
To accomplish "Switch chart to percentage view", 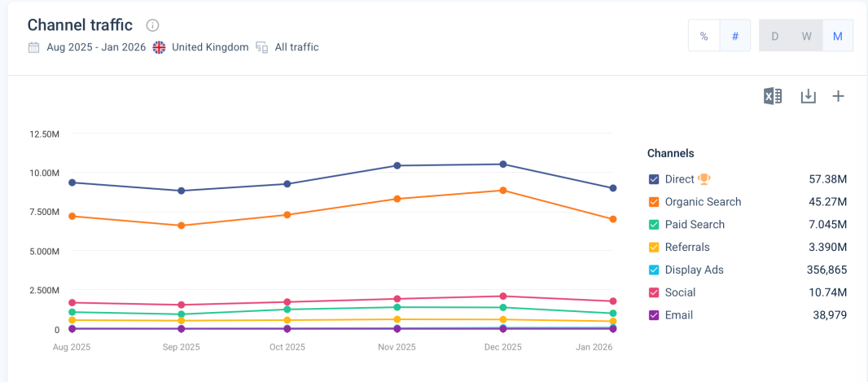I will pos(704,36).
